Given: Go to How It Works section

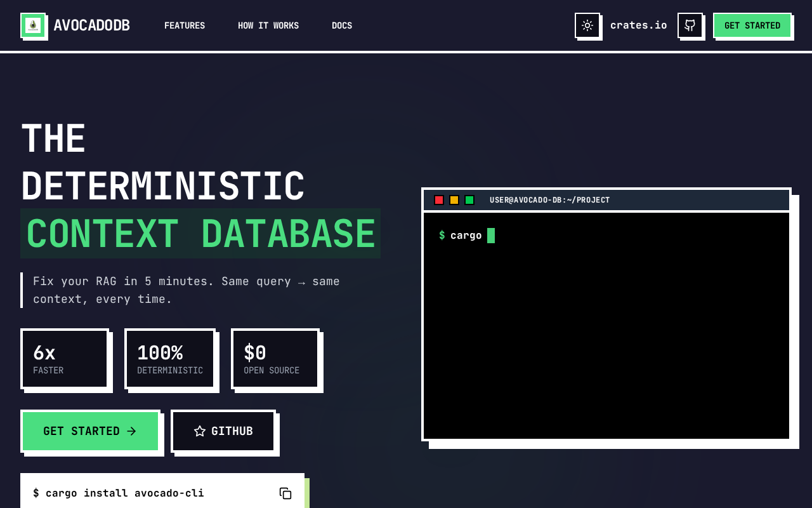Looking at the screenshot, I should tap(268, 25).
